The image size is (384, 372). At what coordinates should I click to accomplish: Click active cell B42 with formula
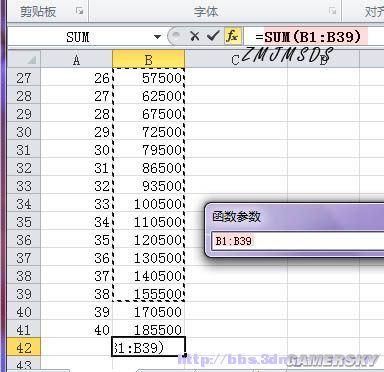point(149,347)
